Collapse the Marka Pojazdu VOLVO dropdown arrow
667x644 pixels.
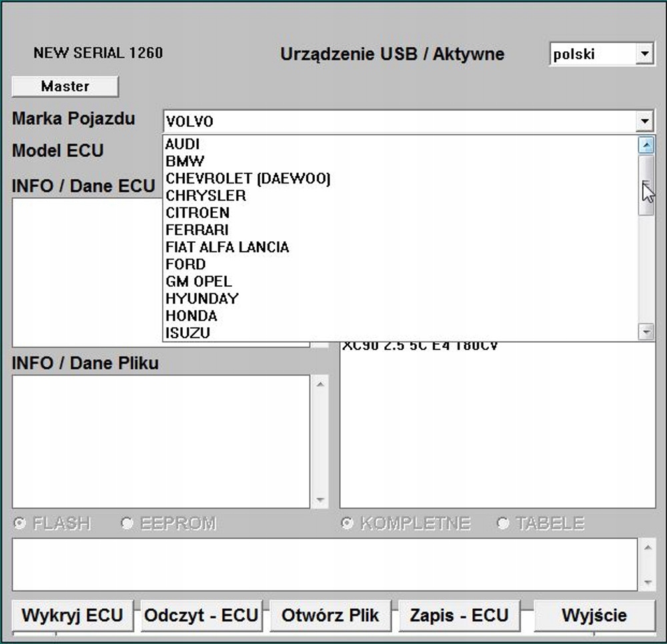(x=644, y=121)
